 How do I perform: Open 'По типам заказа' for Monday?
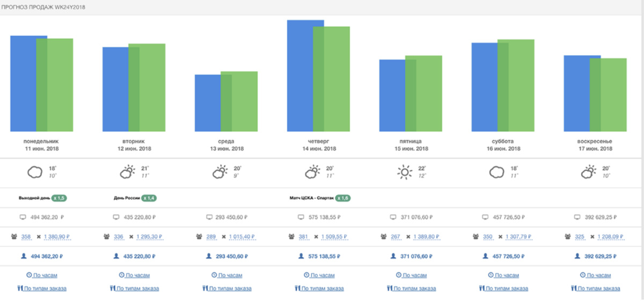(42, 288)
